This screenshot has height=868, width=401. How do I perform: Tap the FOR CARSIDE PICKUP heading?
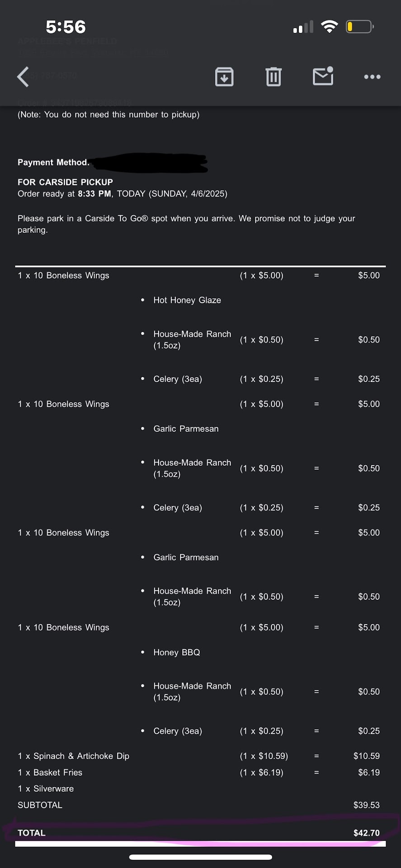(x=65, y=182)
